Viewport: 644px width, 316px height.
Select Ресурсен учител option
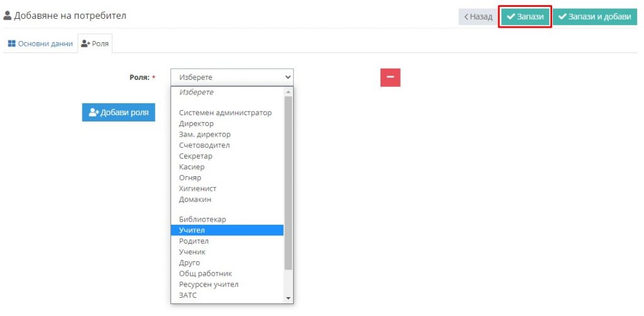pos(208,285)
